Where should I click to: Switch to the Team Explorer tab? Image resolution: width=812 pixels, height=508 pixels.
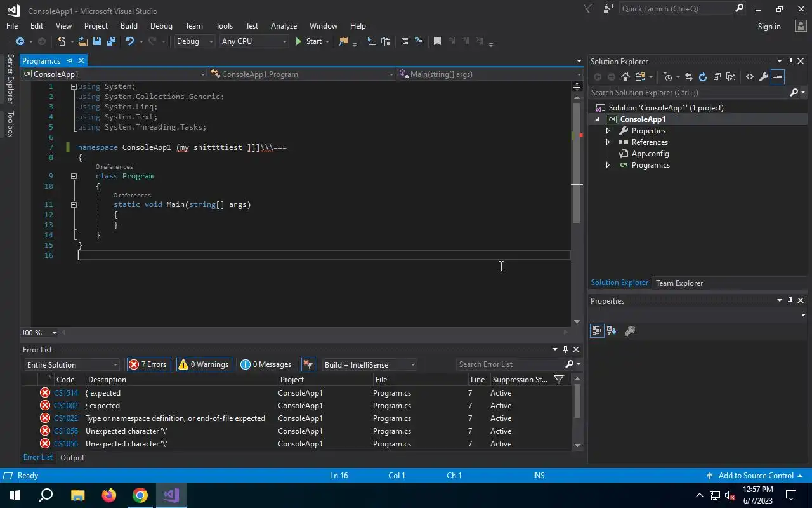tap(679, 283)
